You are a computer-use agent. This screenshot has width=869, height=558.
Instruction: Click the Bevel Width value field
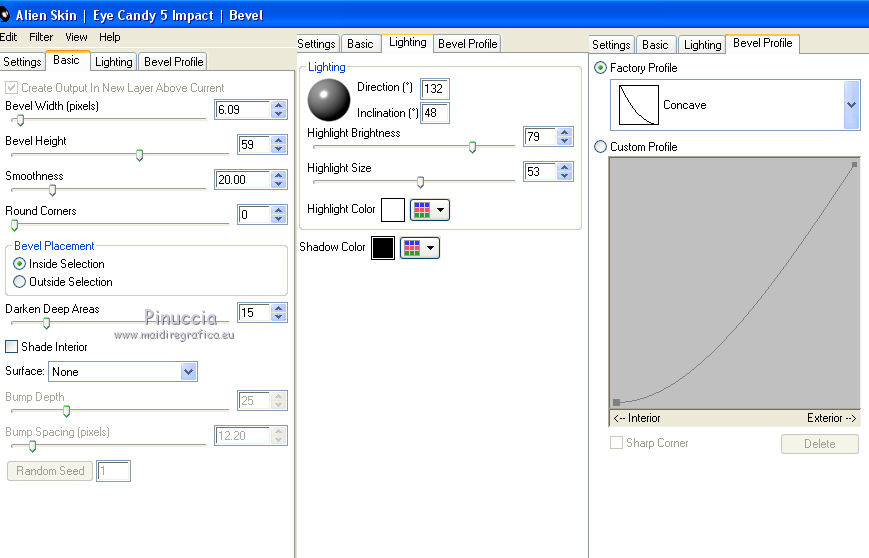point(243,110)
